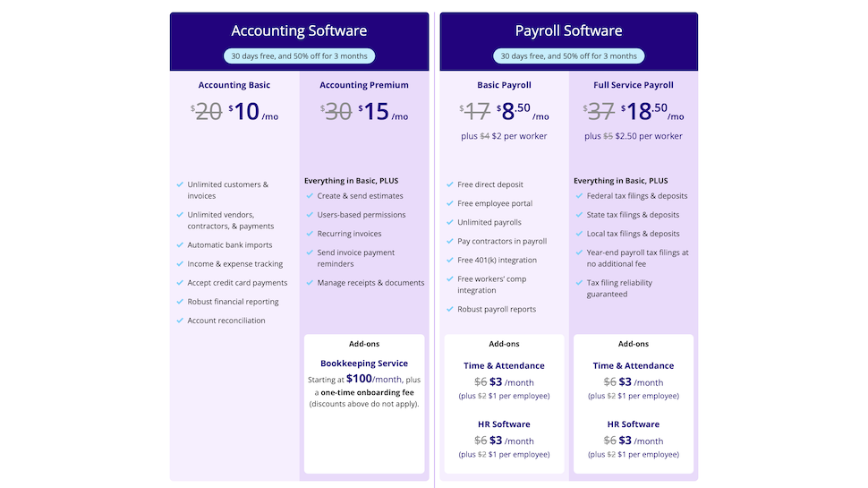
Task: Click checkmark beside Tax filing reliability guaranteed
Action: [579, 282]
